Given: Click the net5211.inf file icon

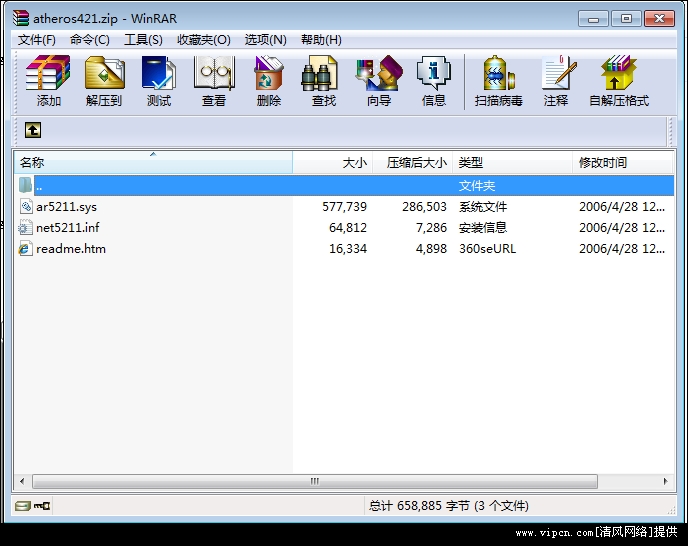Looking at the screenshot, I should [x=25, y=227].
